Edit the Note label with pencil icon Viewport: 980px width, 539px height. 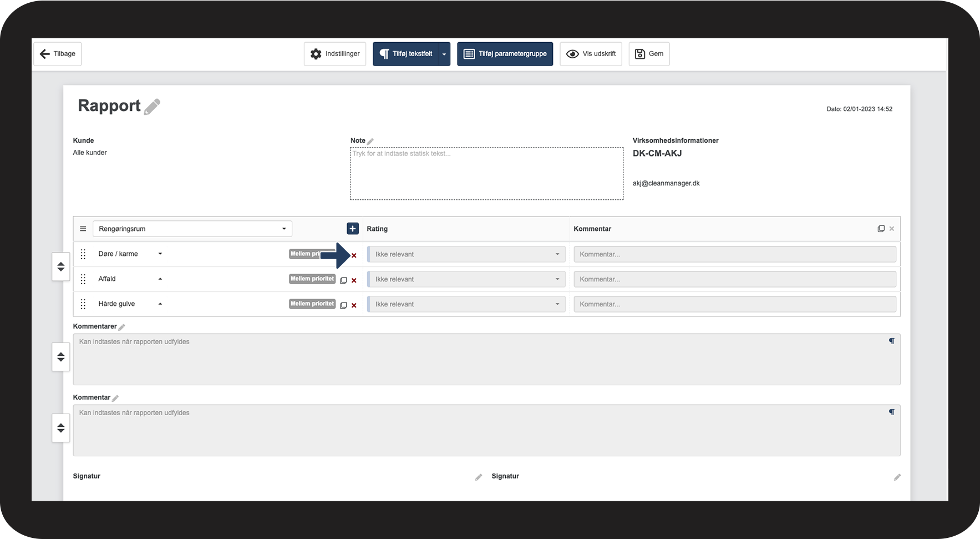click(370, 142)
